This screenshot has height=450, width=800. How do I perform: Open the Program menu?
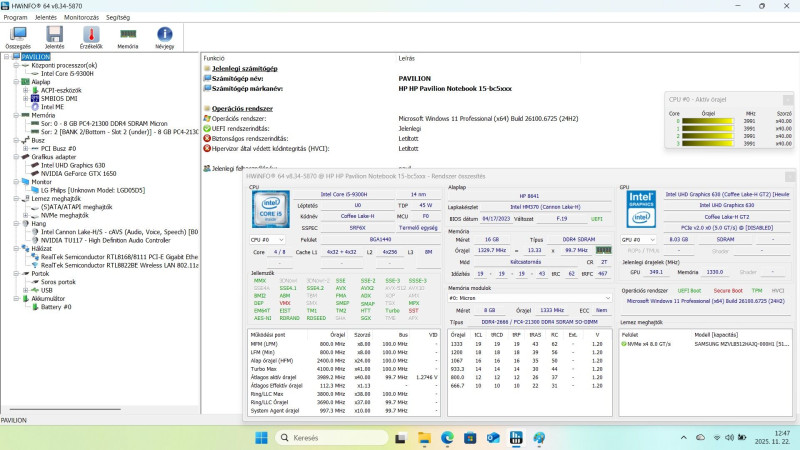pyautogui.click(x=15, y=17)
